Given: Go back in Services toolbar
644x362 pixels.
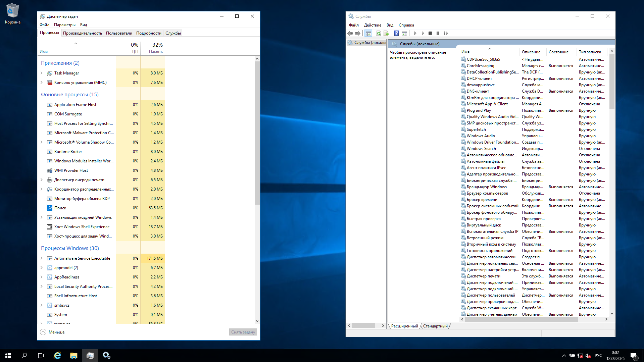Looking at the screenshot, I should click(x=350, y=33).
